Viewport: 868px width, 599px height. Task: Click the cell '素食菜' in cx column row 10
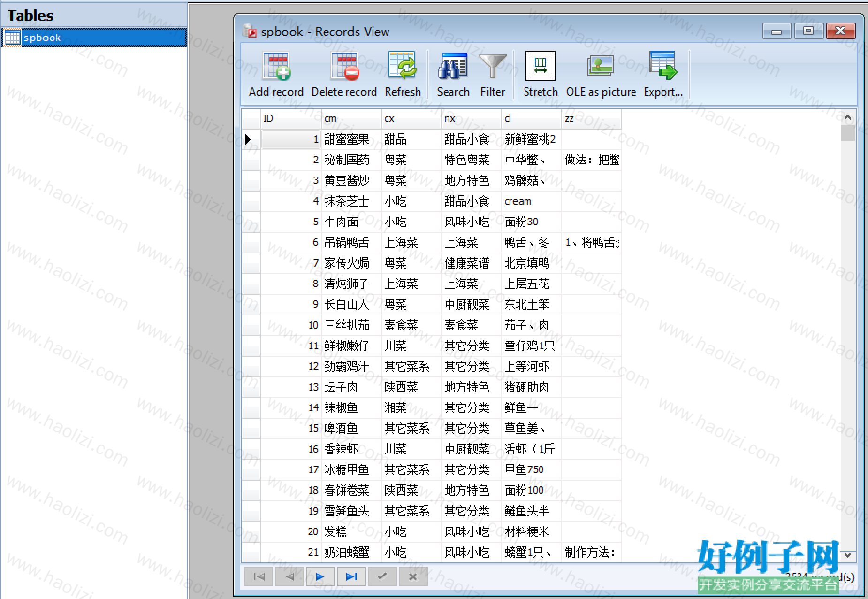point(411,325)
